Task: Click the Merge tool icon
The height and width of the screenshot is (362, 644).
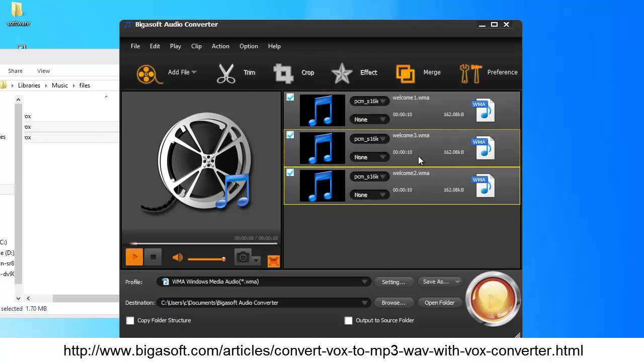Action: click(x=406, y=73)
